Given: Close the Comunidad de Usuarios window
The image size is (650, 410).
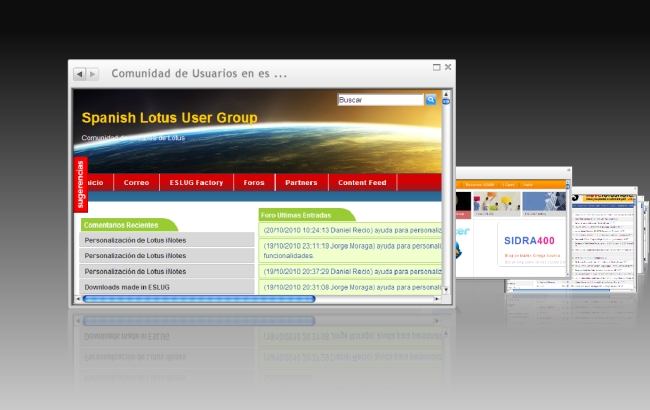Looking at the screenshot, I should [448, 67].
